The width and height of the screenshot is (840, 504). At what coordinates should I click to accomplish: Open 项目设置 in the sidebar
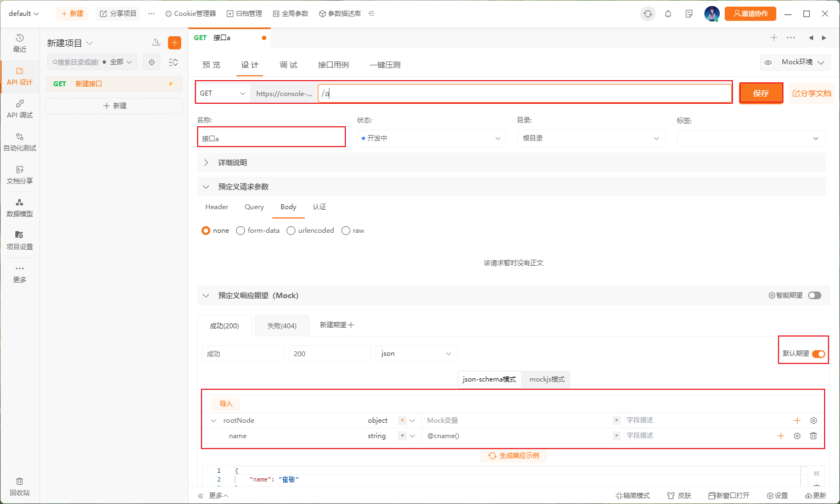tap(20, 240)
